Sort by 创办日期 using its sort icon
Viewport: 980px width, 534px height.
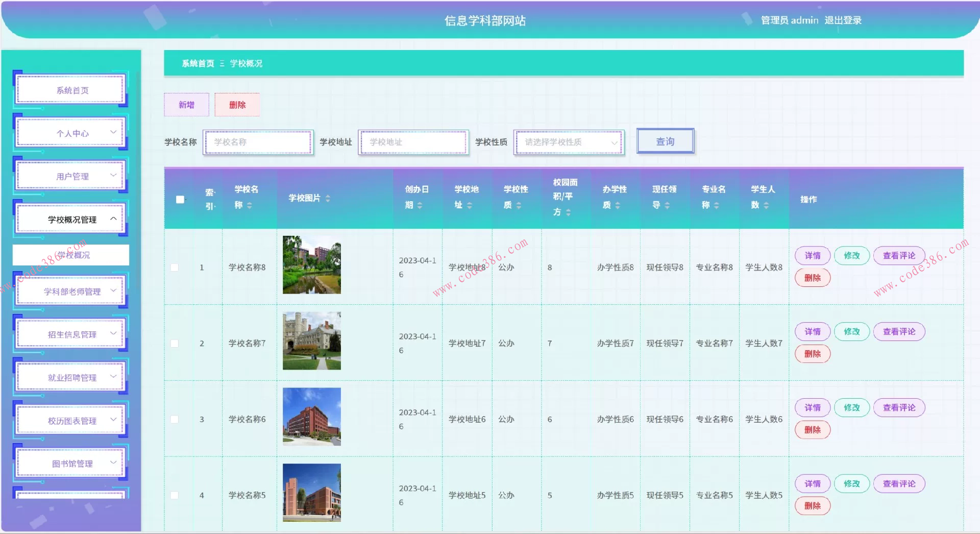click(x=420, y=205)
